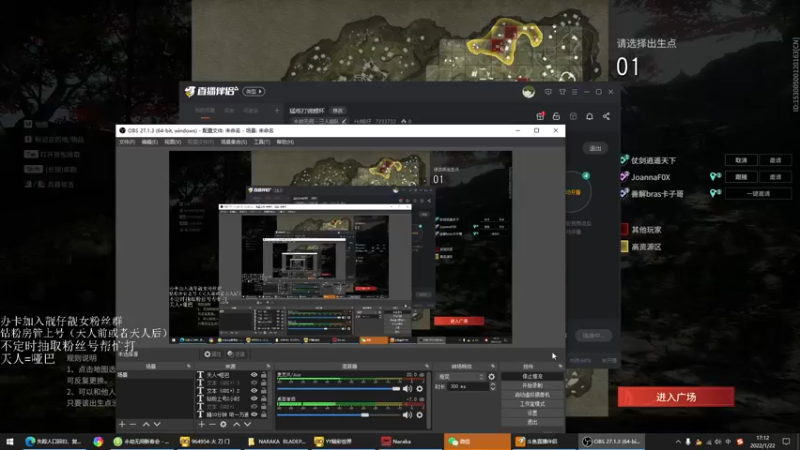
Task: Pop out the controls dock panel
Action: (x=560, y=366)
